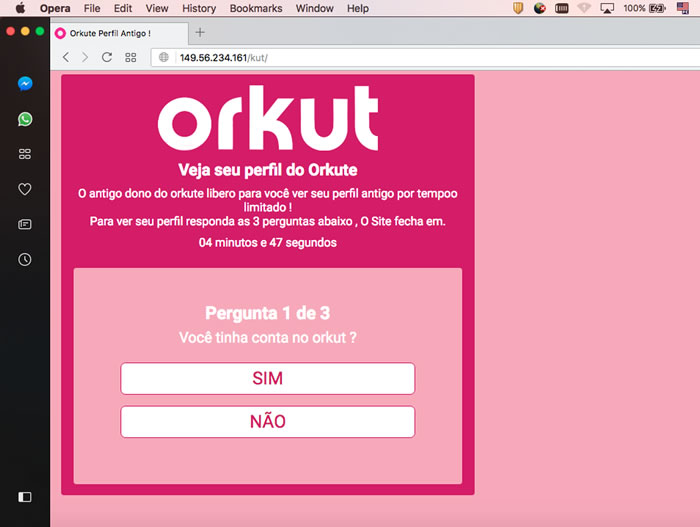Screen dimensions: 700x527
Task: Close the window with the red button
Action: coord(11,31)
